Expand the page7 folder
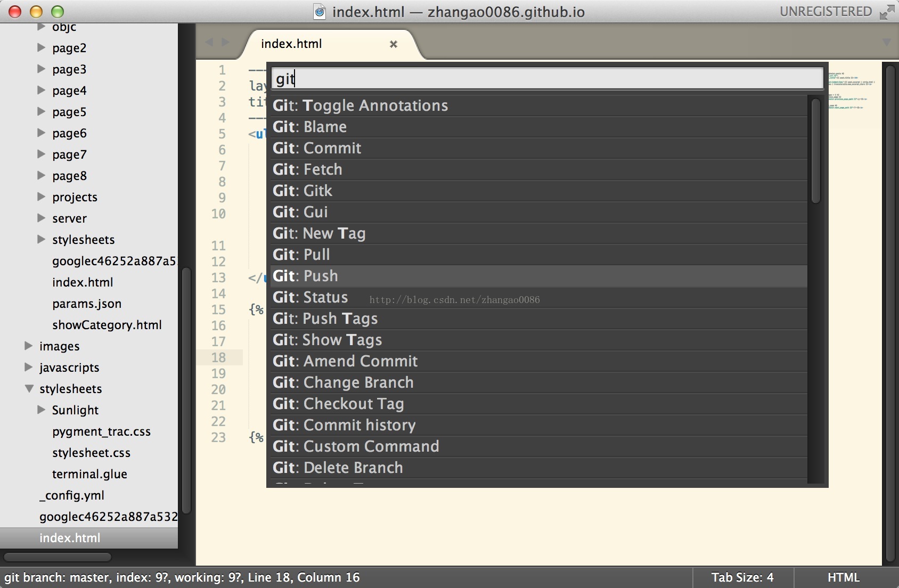 (x=41, y=154)
